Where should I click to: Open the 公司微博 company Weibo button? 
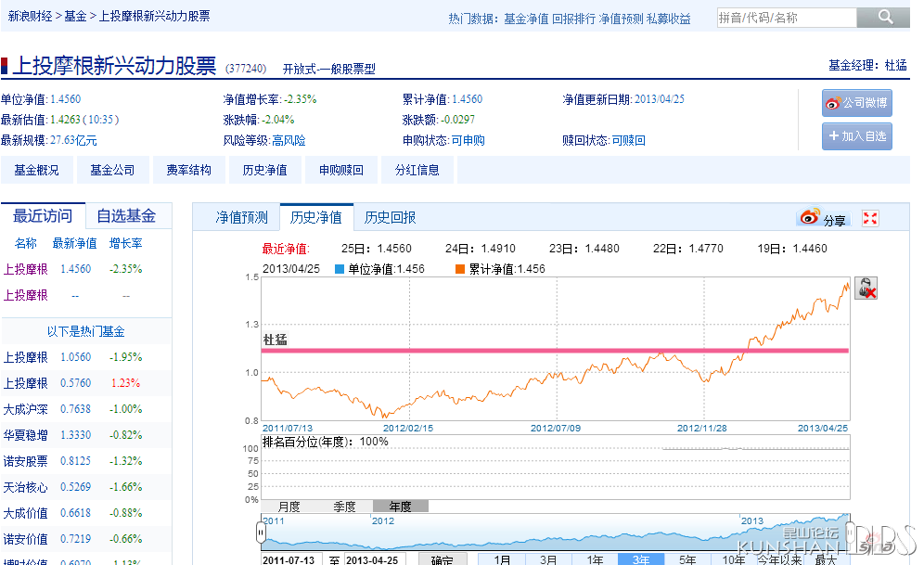pos(857,103)
